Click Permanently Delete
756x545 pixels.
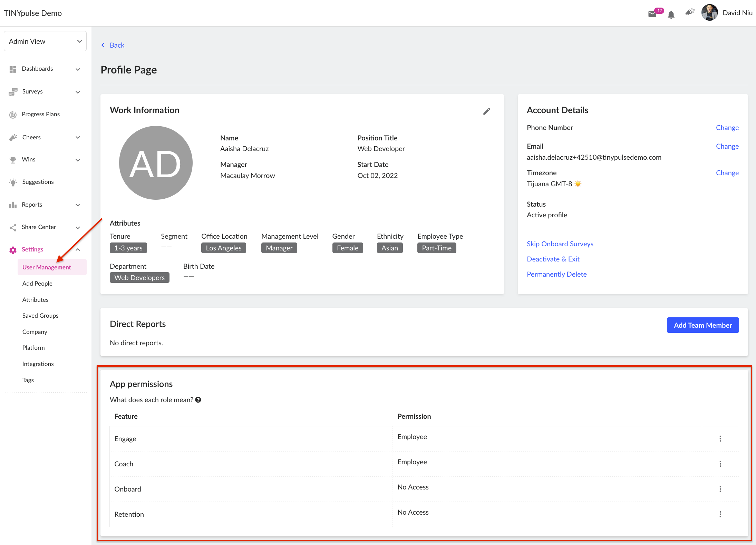[556, 274]
